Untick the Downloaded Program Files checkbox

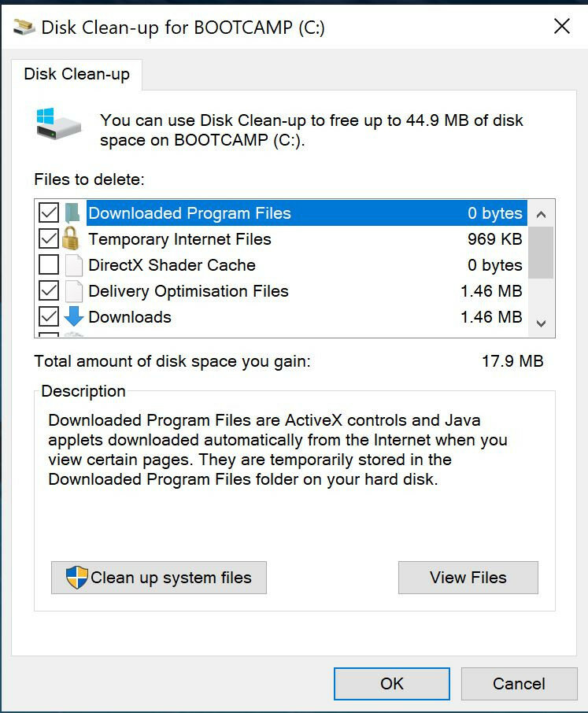(x=49, y=212)
